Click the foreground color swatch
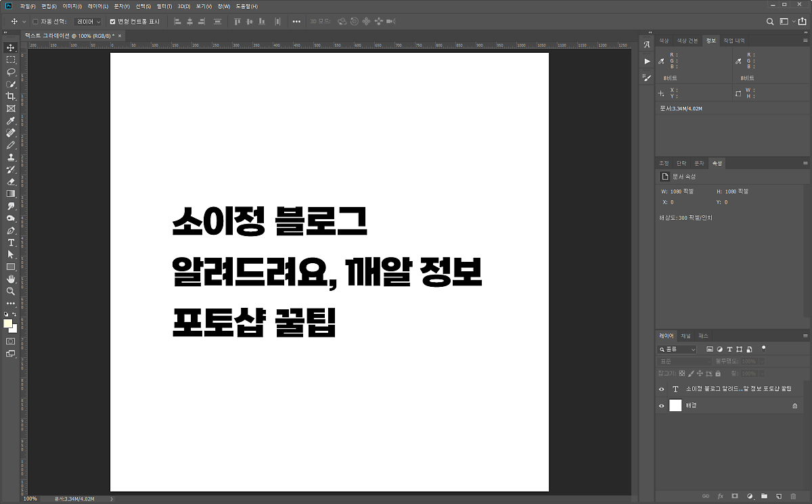 click(8, 324)
